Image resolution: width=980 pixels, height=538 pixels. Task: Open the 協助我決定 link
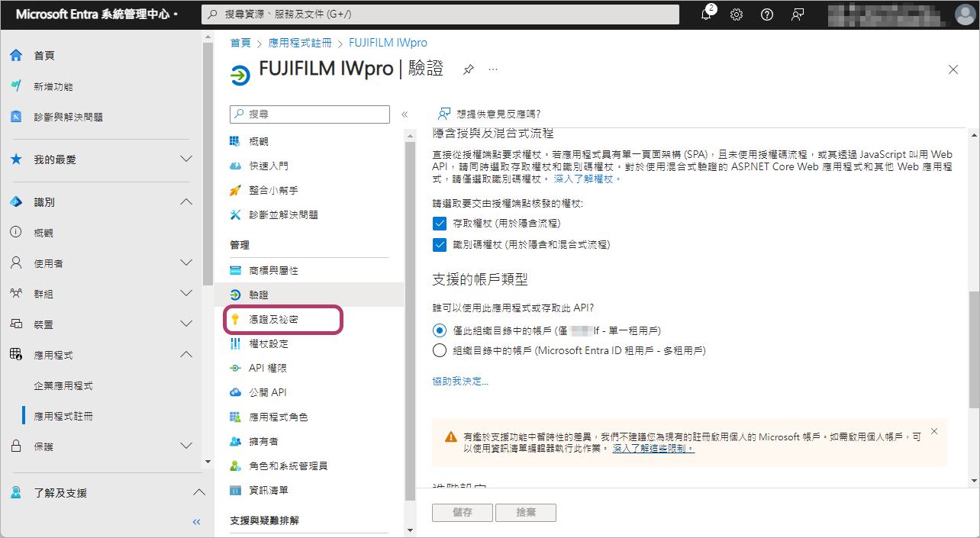[461, 381]
